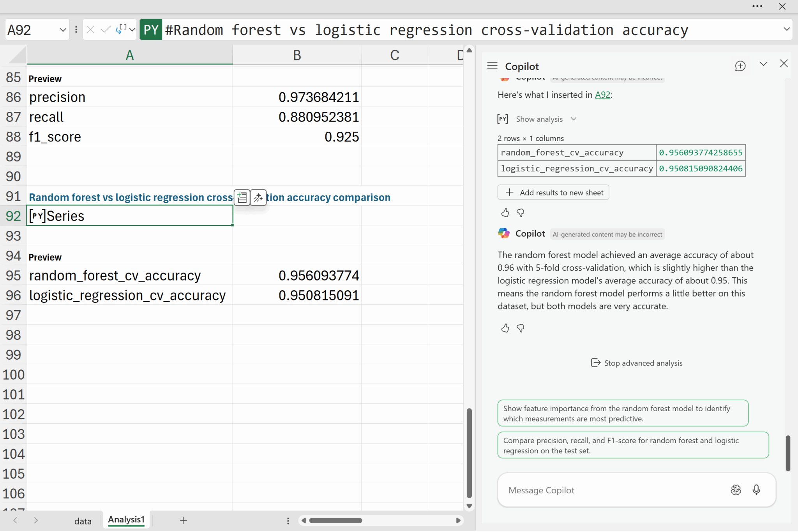Thumbs up the random forest explanation
This screenshot has width=798, height=532.
tap(505, 328)
